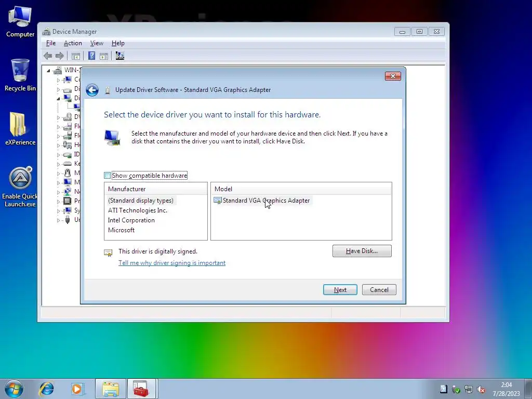Viewport: 532px width, 399px height.
Task: Click the blue back arrow in Update Driver wizard
Action: coord(92,90)
